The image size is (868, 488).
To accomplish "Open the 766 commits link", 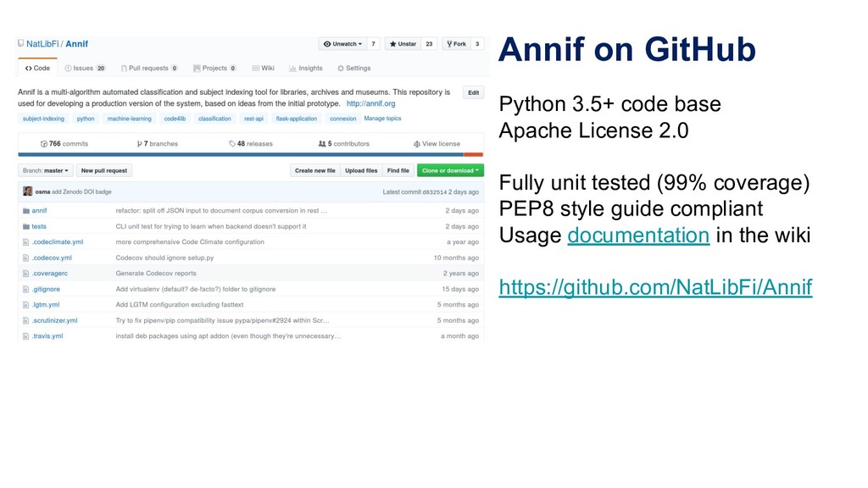I will 64,143.
